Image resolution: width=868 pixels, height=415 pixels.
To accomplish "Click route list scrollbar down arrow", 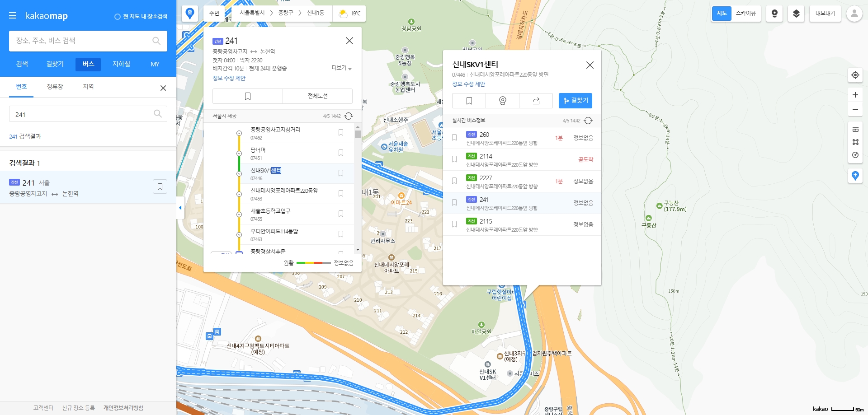I will (358, 250).
